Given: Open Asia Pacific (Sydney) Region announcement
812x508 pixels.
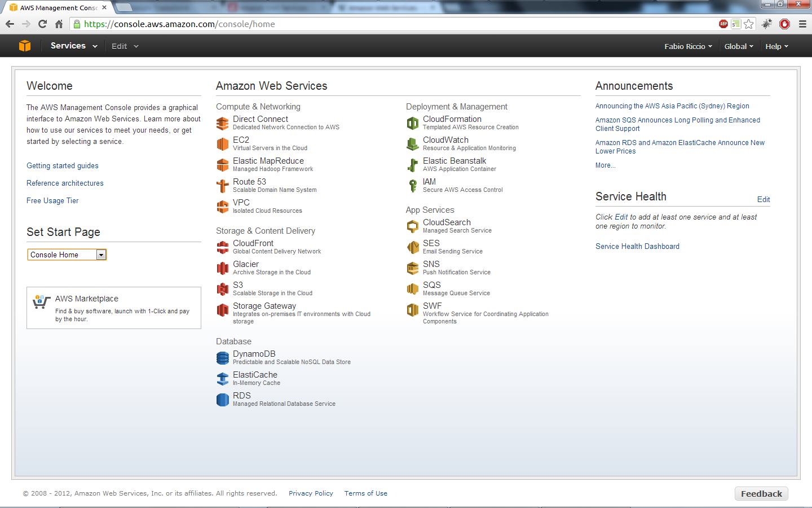Looking at the screenshot, I should point(672,106).
